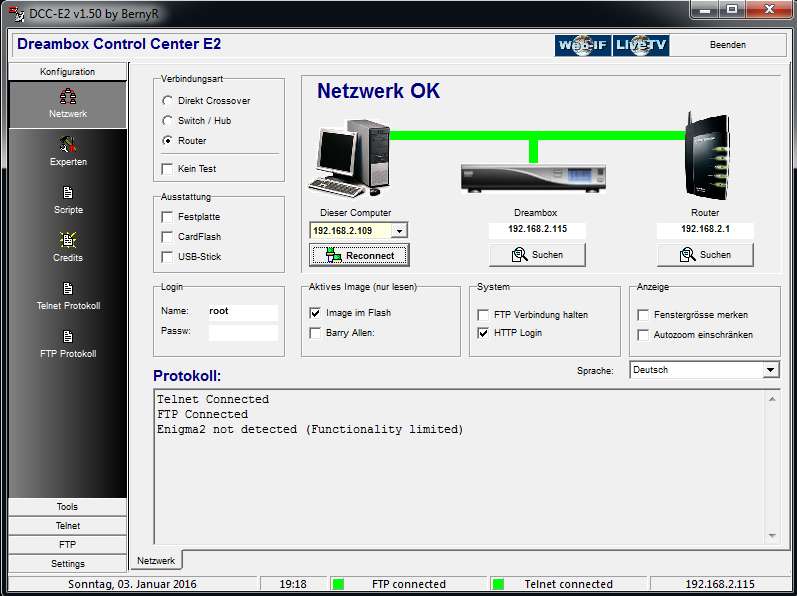Enable the Kein Test checkbox
Viewport: 797px width, 596px height.
click(x=167, y=169)
